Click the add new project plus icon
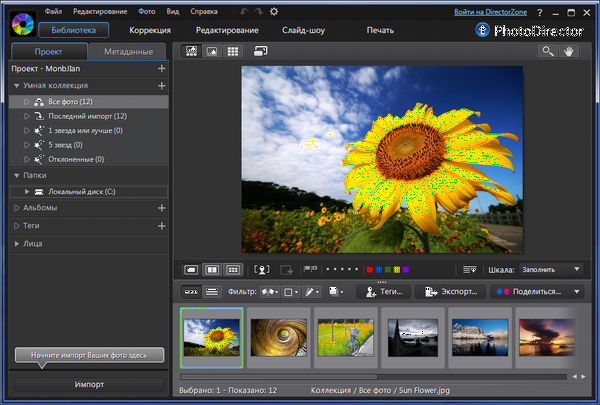The width and height of the screenshot is (600, 405). tap(162, 69)
